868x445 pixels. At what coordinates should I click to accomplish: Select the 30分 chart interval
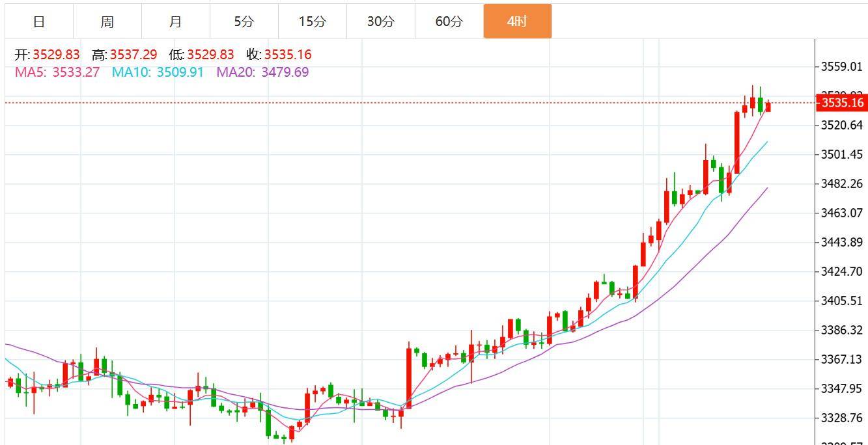coord(381,21)
